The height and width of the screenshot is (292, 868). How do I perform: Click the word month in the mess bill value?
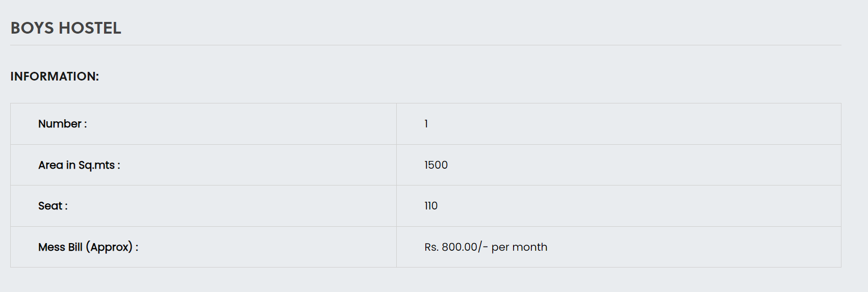coord(529,247)
